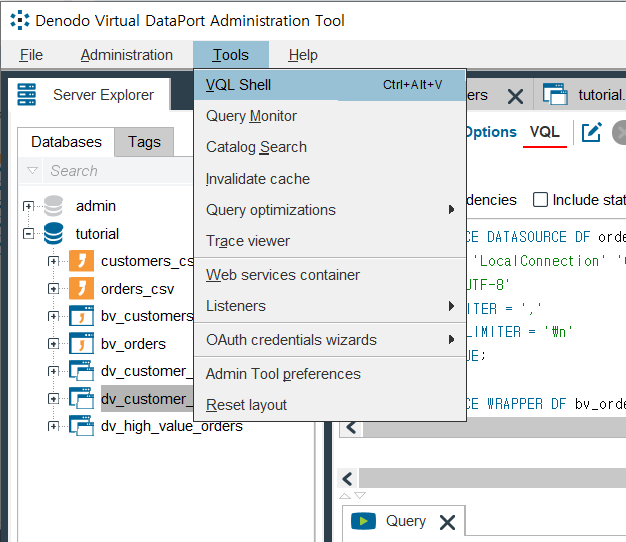
Task: Select the tutorial database icon
Action: [53, 233]
